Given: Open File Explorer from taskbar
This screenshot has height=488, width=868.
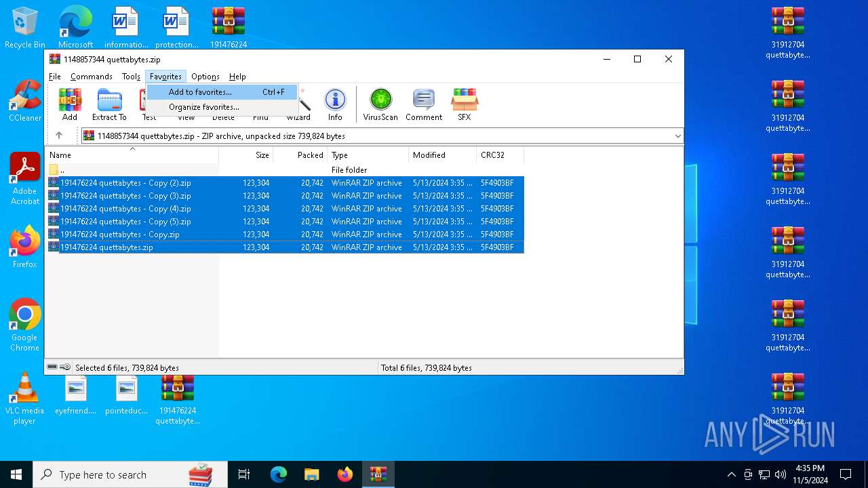Looking at the screenshot, I should pos(311,474).
